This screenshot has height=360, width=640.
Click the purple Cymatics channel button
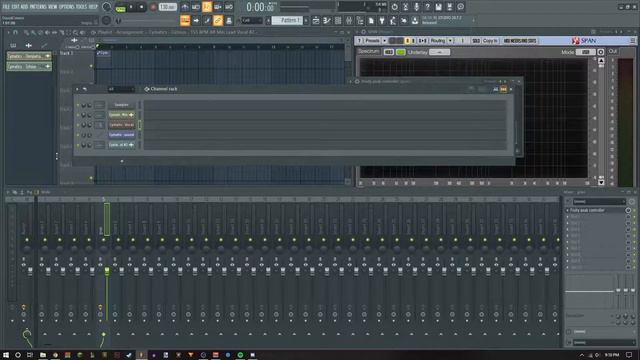click(122, 135)
